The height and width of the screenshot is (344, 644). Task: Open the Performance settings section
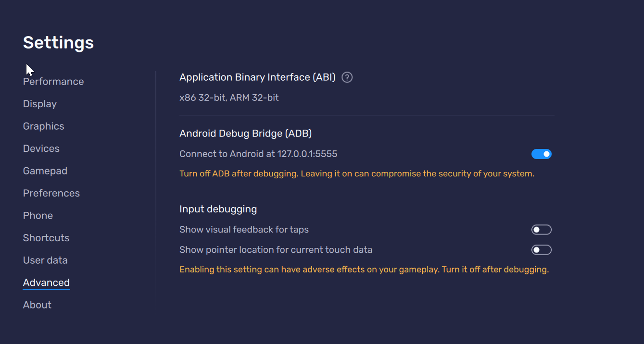[53, 81]
